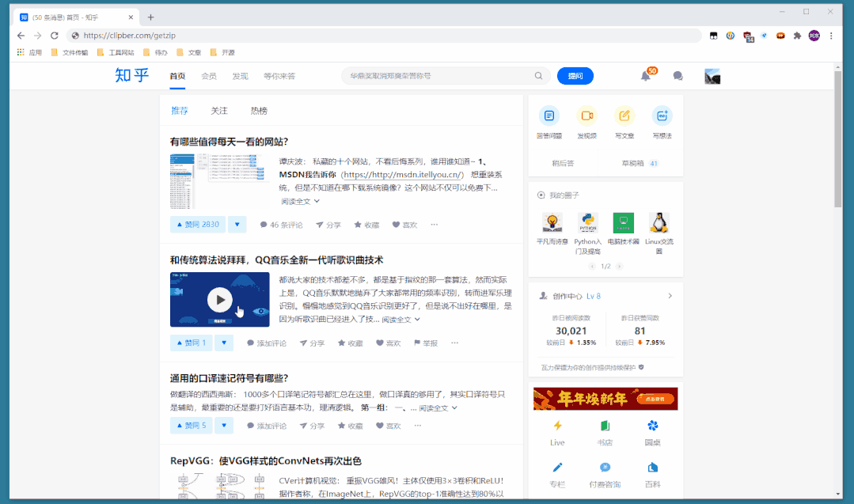Screen dimensions: 854x504
Task: Click the notification bell icon
Action: tap(646, 76)
